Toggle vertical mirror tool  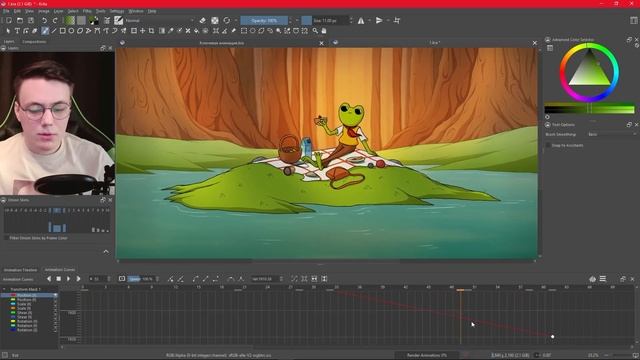point(379,20)
